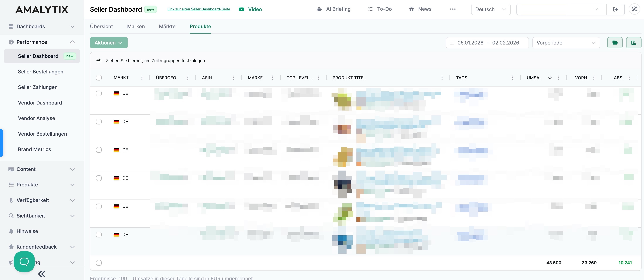Viewport: 644px width, 280px height.
Task: Click the logout icon
Action: [615, 9]
